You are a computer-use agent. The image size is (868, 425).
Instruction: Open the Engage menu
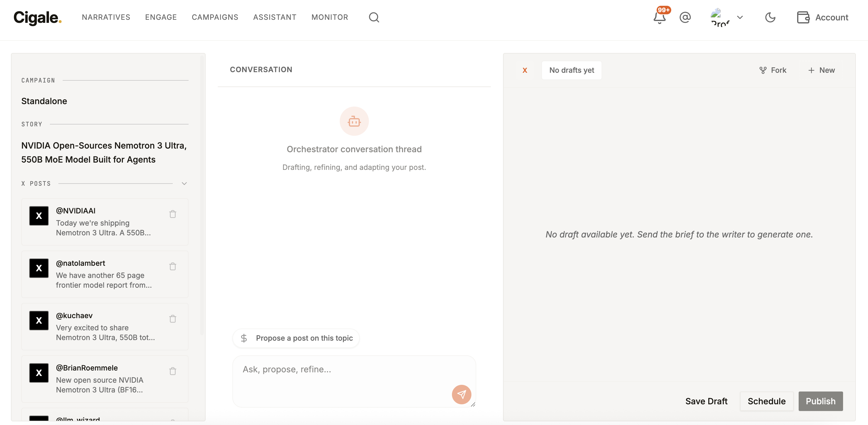click(x=161, y=17)
